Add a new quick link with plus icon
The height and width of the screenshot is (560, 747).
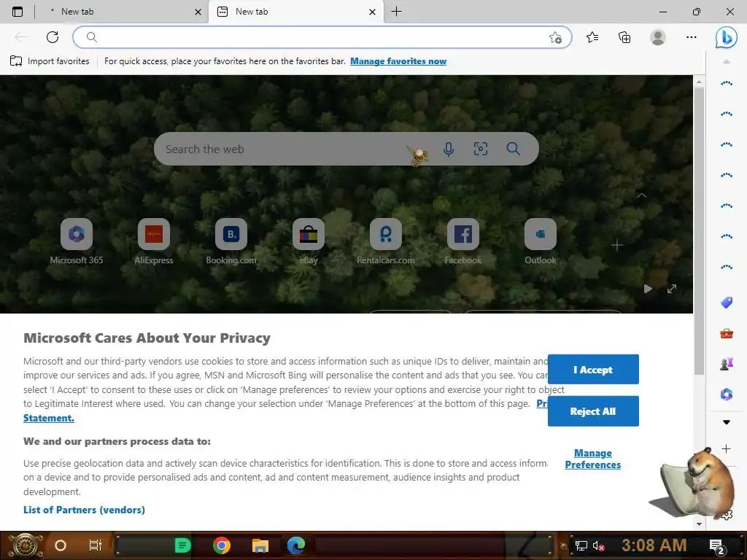coord(617,245)
